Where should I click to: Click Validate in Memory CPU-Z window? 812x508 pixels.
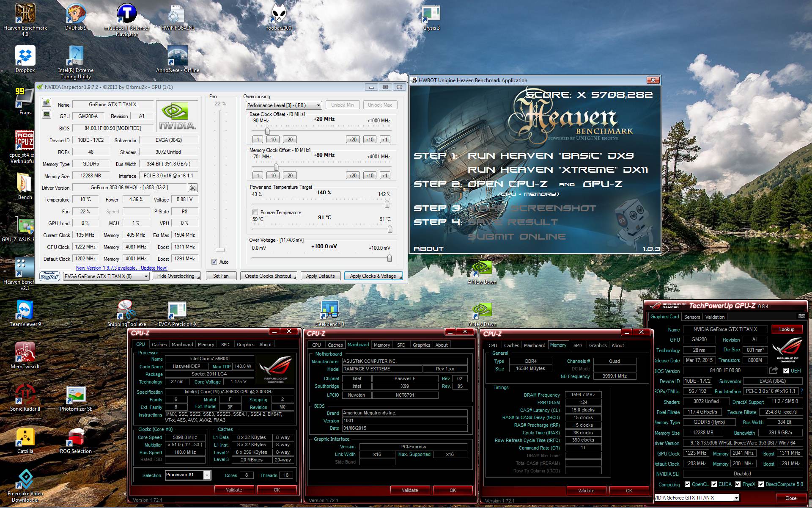click(x=586, y=491)
